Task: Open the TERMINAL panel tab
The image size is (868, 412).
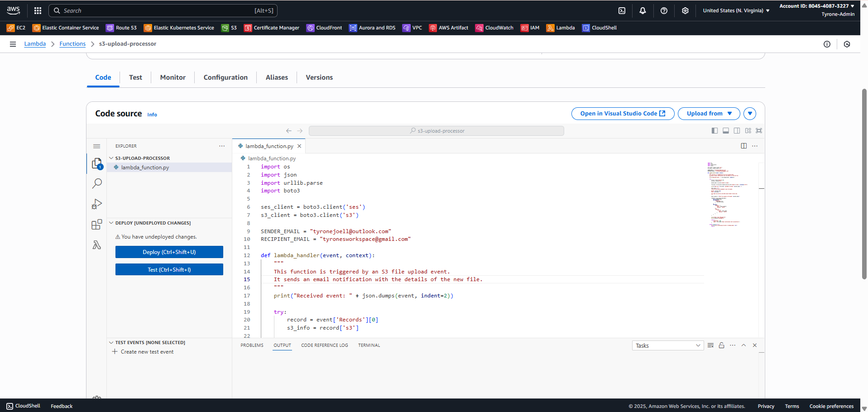Action: coord(369,345)
